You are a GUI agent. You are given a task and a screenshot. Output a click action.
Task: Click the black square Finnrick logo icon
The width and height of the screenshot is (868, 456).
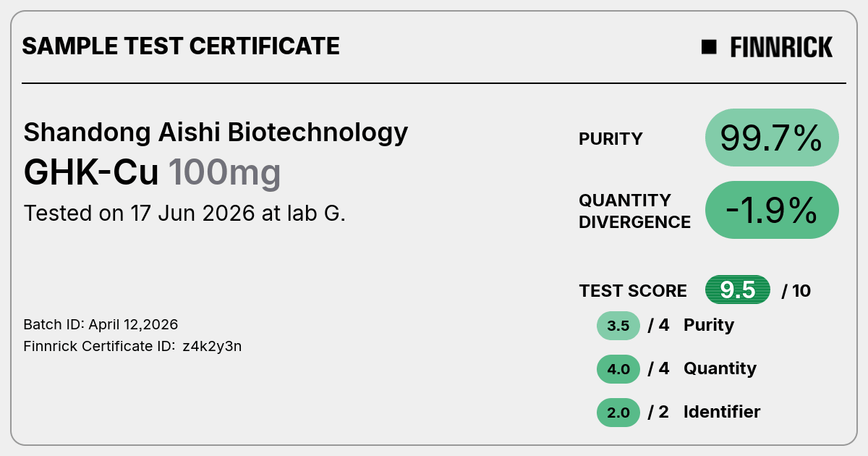pyautogui.click(x=709, y=47)
